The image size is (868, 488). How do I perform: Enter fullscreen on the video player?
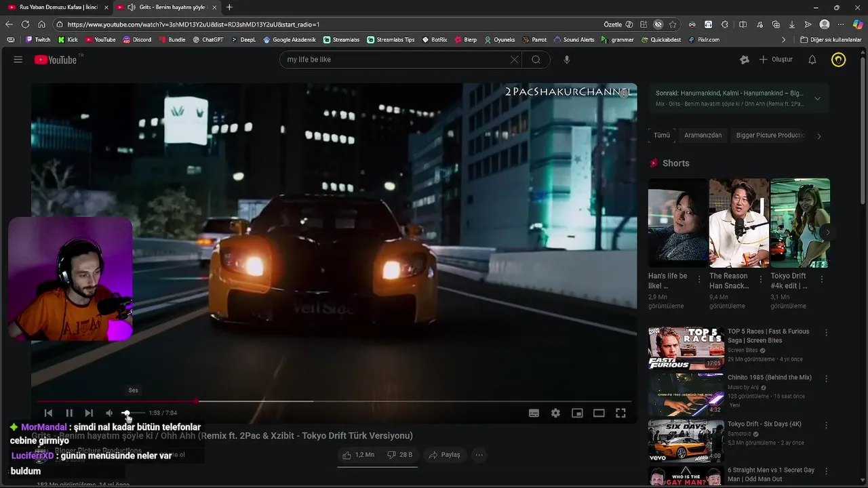[x=620, y=413]
